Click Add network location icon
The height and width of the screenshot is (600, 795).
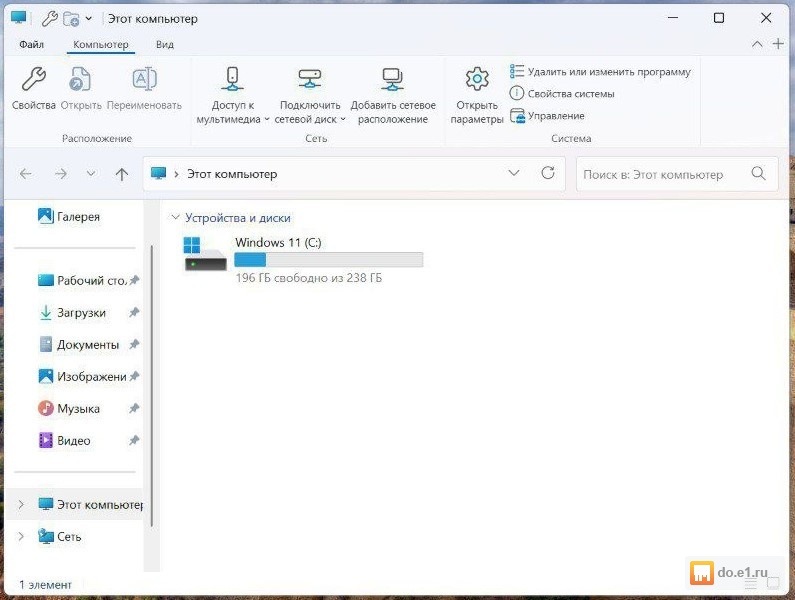[392, 79]
